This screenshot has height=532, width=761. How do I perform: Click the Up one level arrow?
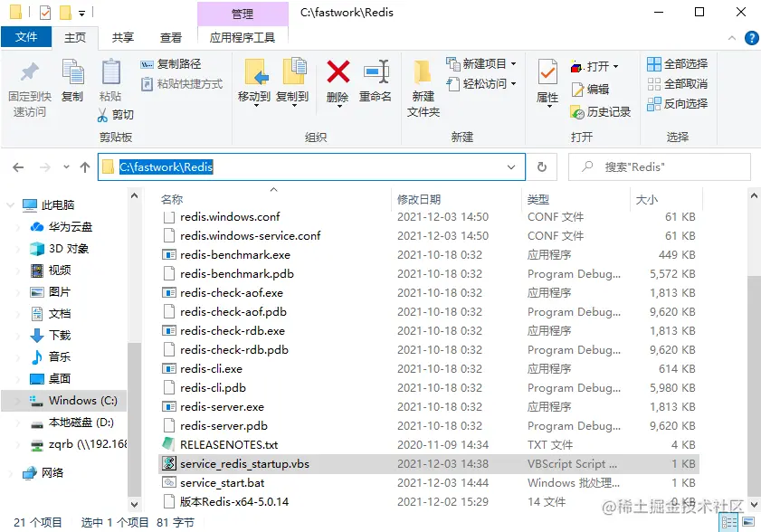click(x=85, y=167)
